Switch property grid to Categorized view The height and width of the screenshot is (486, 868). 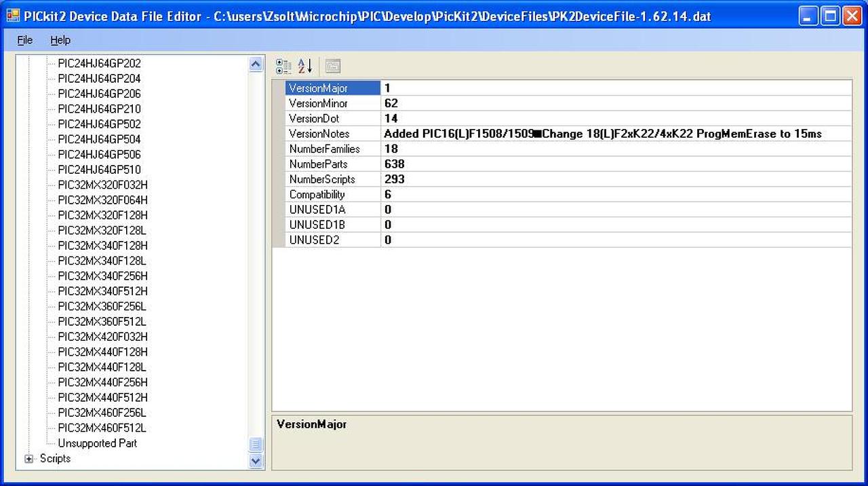[x=283, y=66]
